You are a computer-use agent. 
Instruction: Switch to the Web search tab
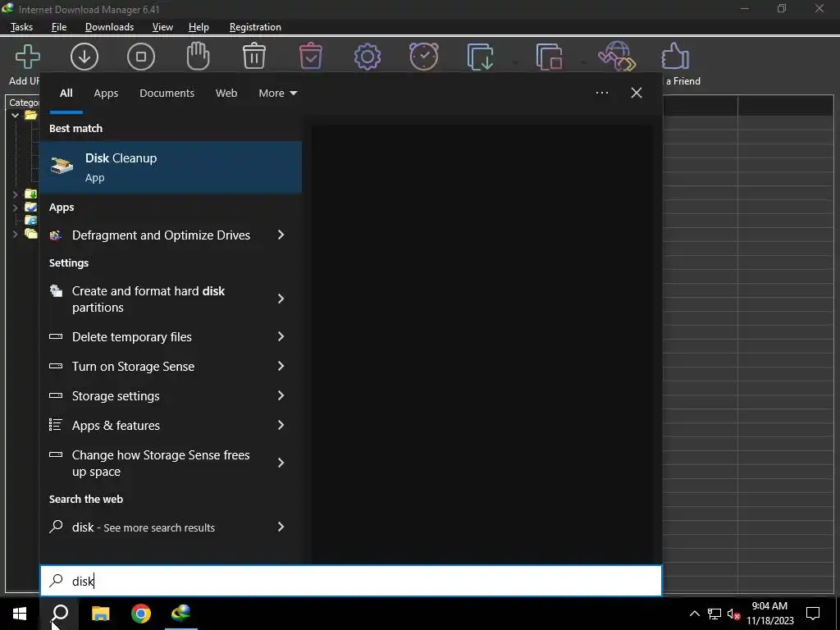(226, 94)
